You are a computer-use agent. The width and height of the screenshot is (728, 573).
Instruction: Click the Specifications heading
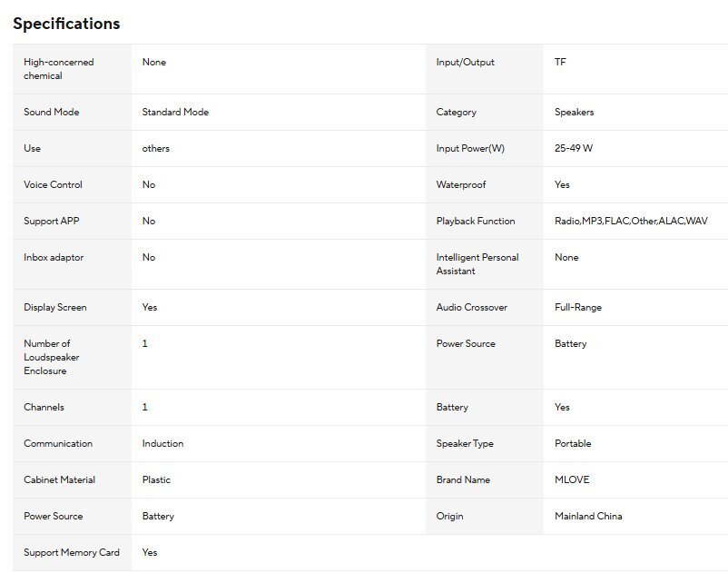click(66, 24)
